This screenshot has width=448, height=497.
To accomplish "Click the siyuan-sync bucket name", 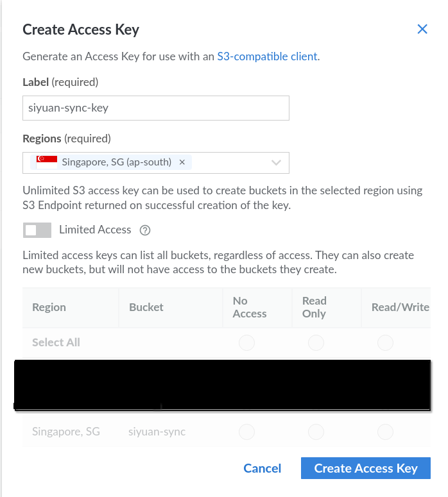I will [x=157, y=432].
